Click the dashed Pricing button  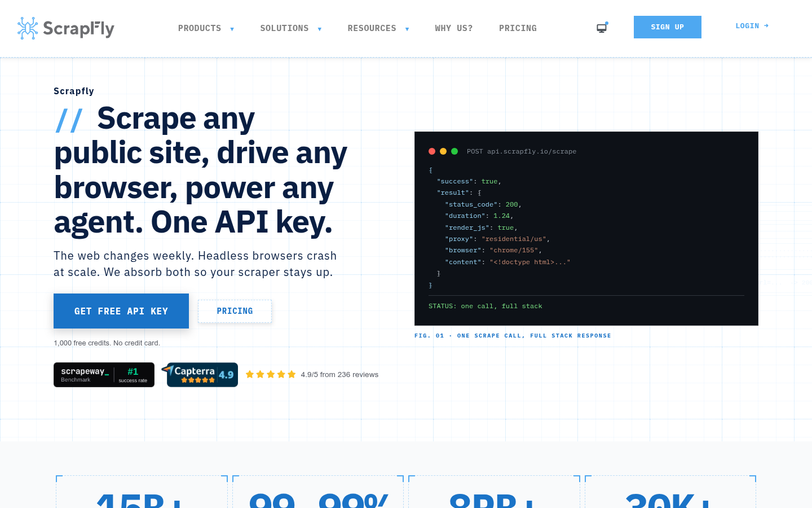coord(235,311)
